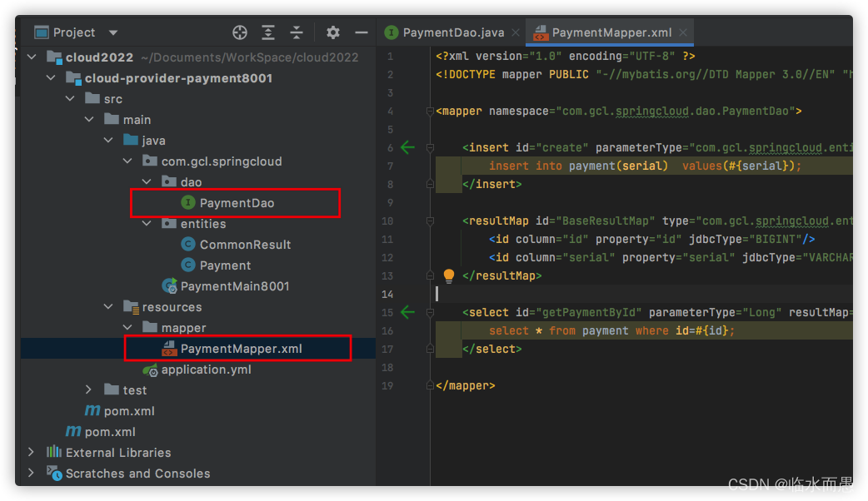Select CommonResult in the project tree

(245, 245)
